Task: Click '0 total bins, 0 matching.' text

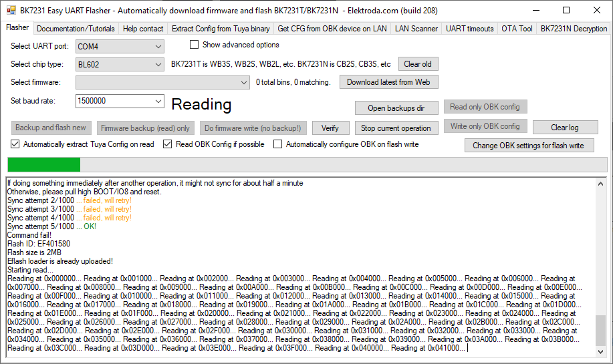Action: pyautogui.click(x=293, y=82)
